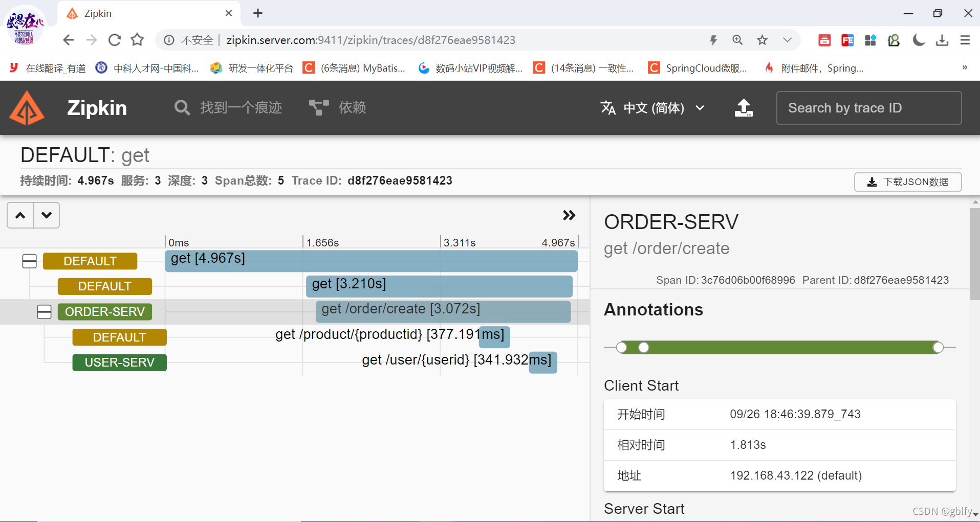Click the lightning bolt icon in address bar
This screenshot has height=522, width=980.
[713, 40]
